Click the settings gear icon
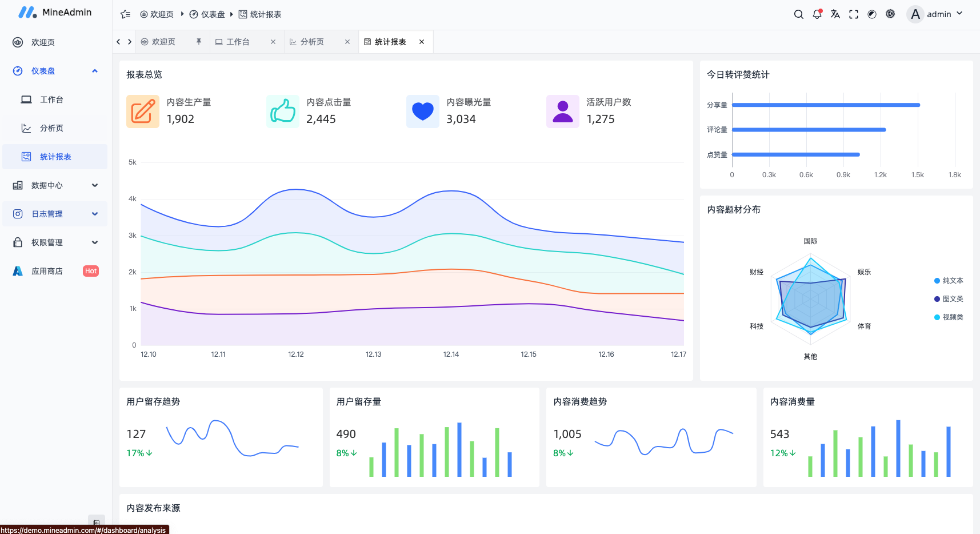The image size is (980, 534). click(890, 14)
